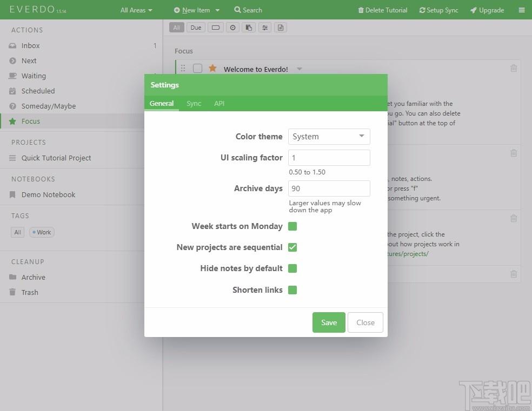Click the copy/paste filter icon
Screen dimensions: 532x411
249,28
